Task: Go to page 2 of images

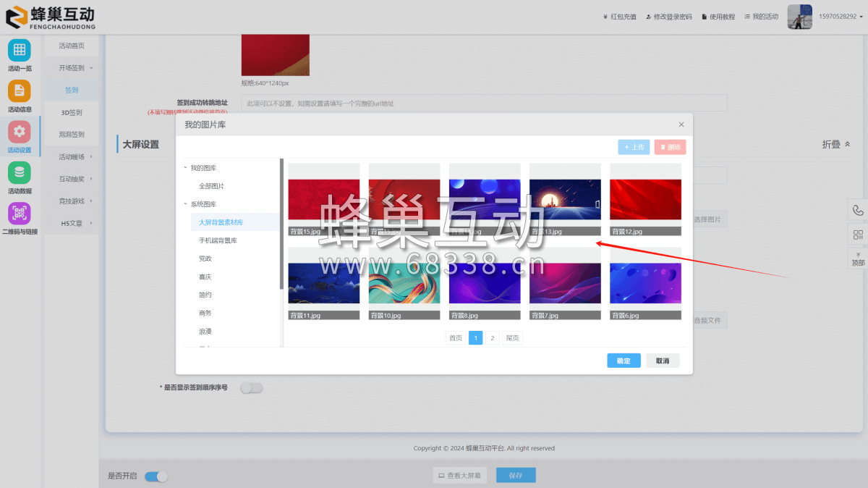Action: click(493, 338)
